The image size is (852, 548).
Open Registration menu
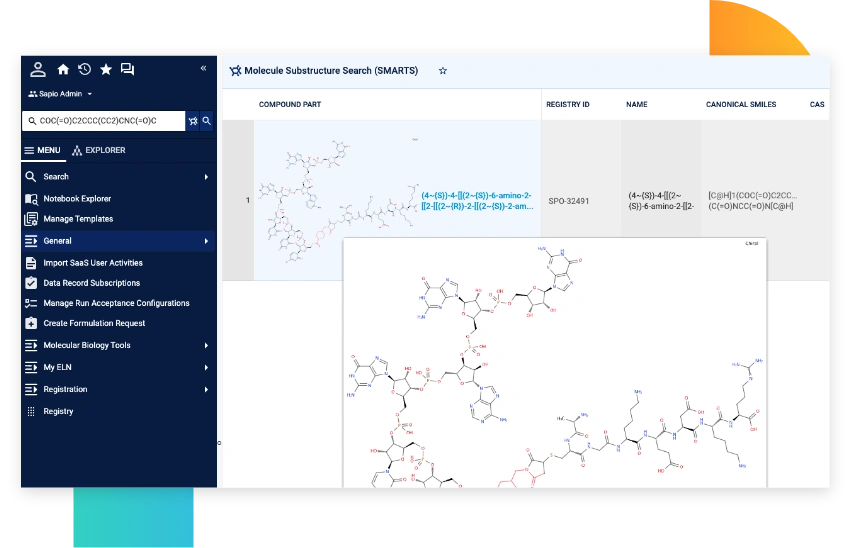point(118,389)
